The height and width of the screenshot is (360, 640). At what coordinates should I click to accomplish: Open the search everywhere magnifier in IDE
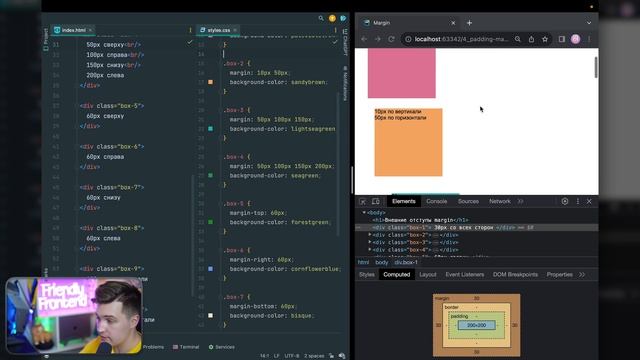tap(321, 18)
